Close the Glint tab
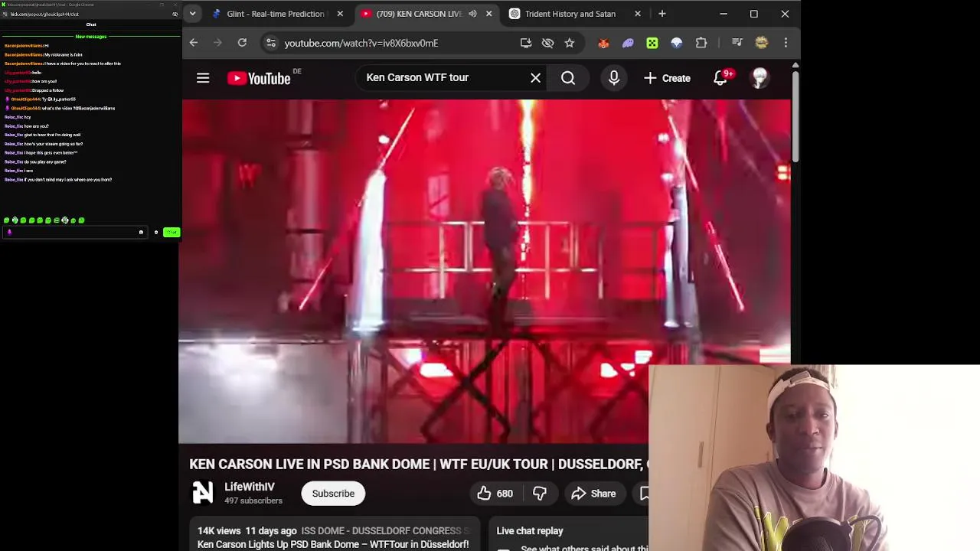 click(340, 14)
